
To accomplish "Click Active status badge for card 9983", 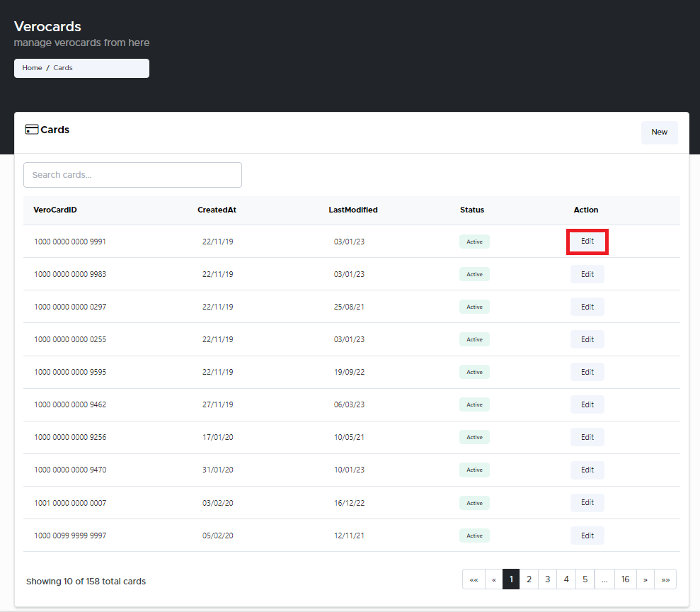I will click(474, 274).
